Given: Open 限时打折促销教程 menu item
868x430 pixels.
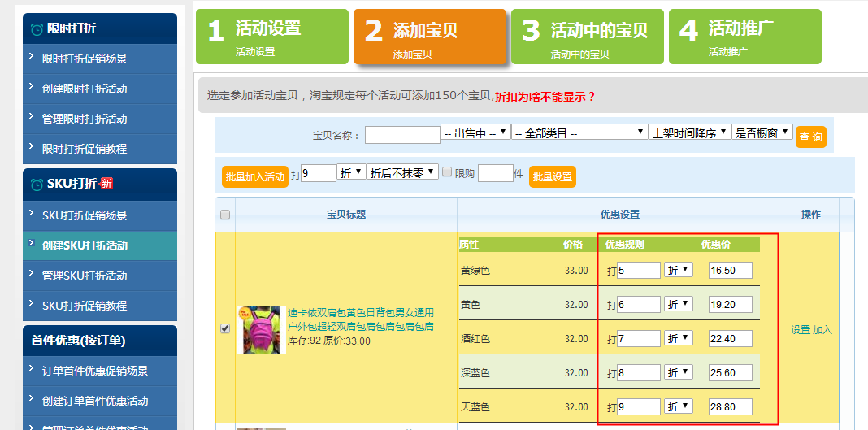Looking at the screenshot, I should [x=100, y=149].
